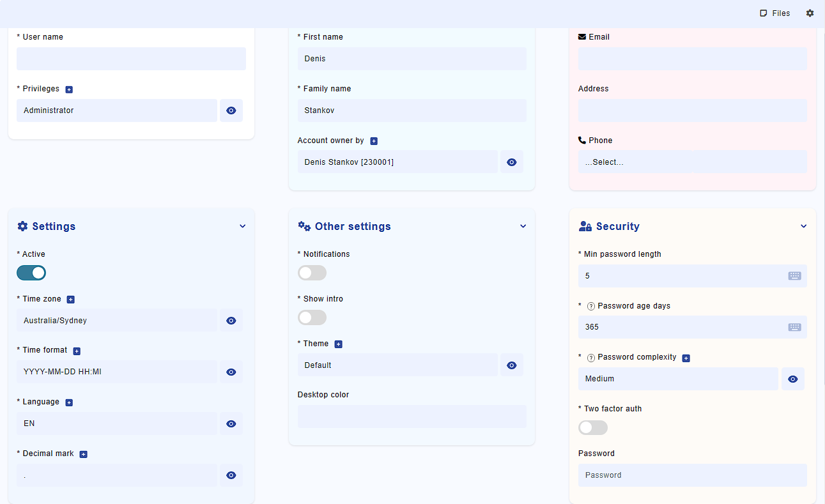This screenshot has height=504, width=825.
Task: Click into the Email field
Action: point(693,59)
